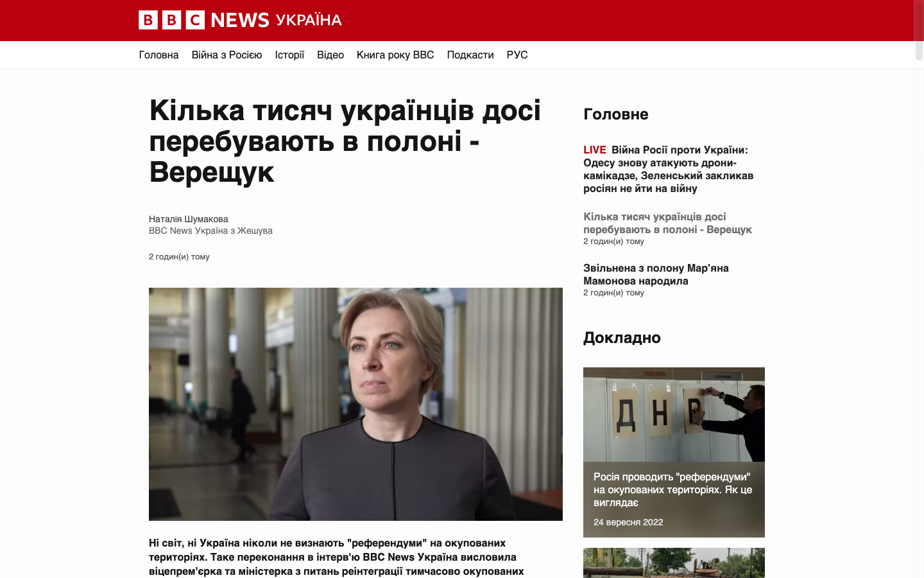Screen dimensions: 924x578
Task: Switch to the РУС language version
Action: (517, 55)
